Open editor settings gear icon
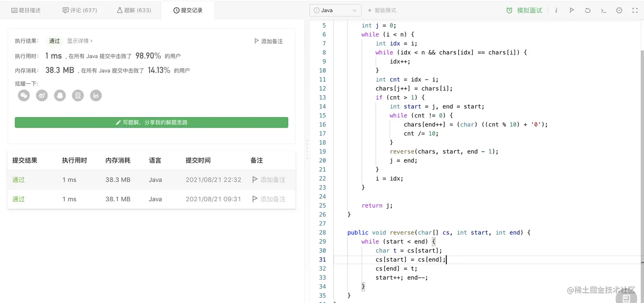 pyautogui.click(x=619, y=10)
